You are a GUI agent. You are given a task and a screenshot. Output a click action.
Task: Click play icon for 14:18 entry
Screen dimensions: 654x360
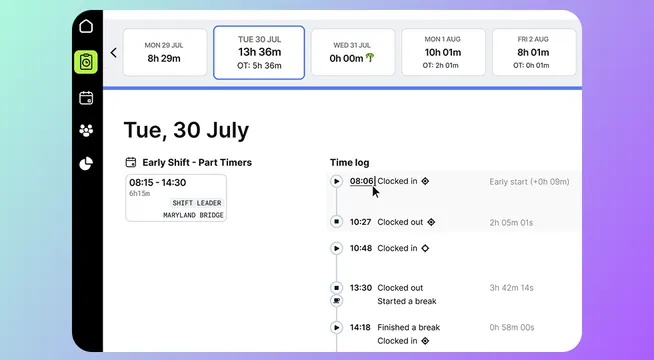[x=336, y=327]
